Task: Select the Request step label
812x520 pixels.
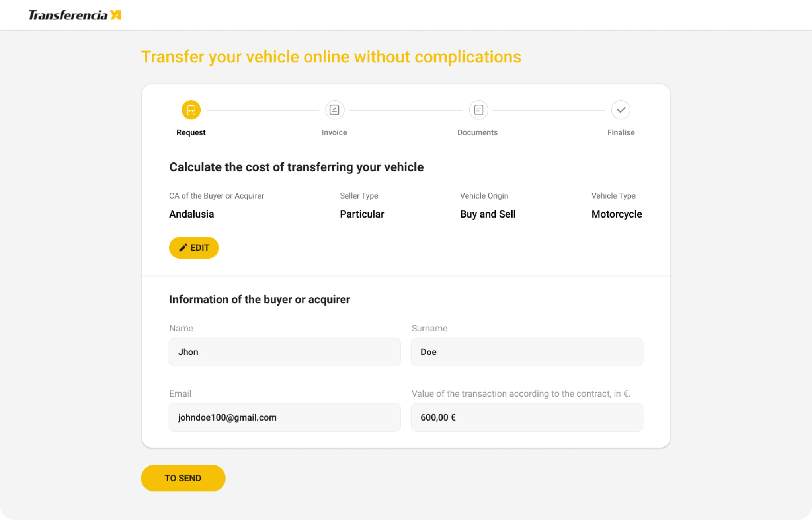Action: 191,132
